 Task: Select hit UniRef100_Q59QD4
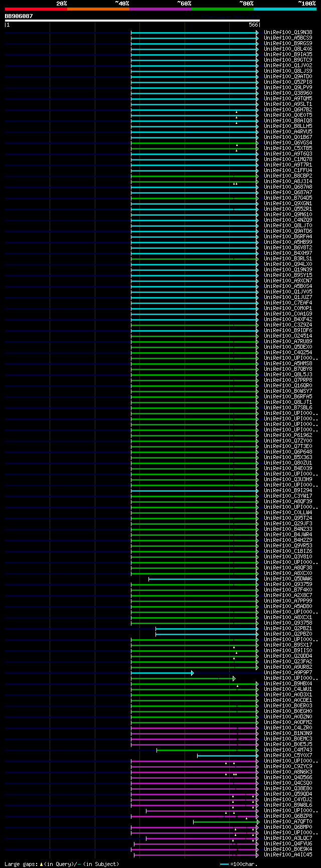click(x=288, y=794)
